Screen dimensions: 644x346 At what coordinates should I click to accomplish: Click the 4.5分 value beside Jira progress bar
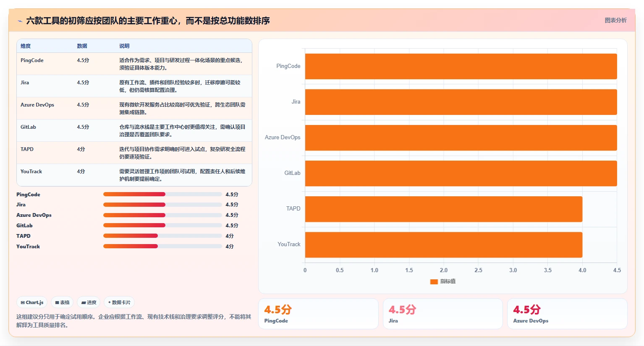pos(232,205)
